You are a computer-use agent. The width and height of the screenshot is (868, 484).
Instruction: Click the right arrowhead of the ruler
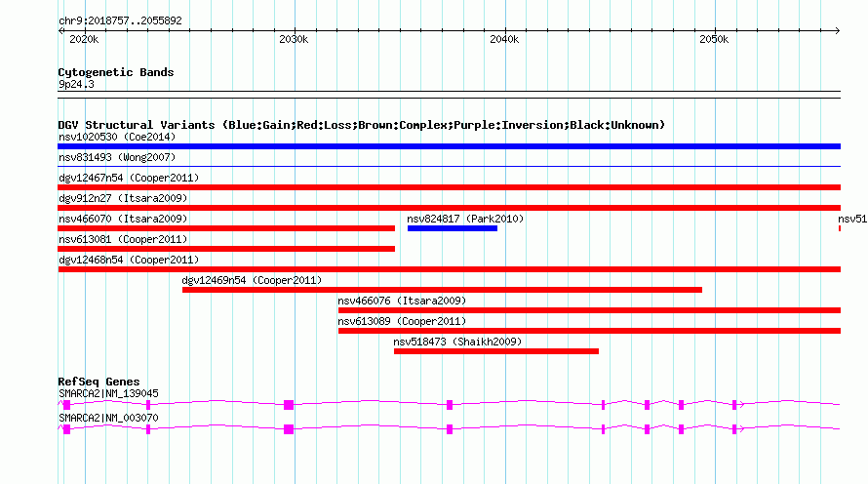[x=837, y=31]
